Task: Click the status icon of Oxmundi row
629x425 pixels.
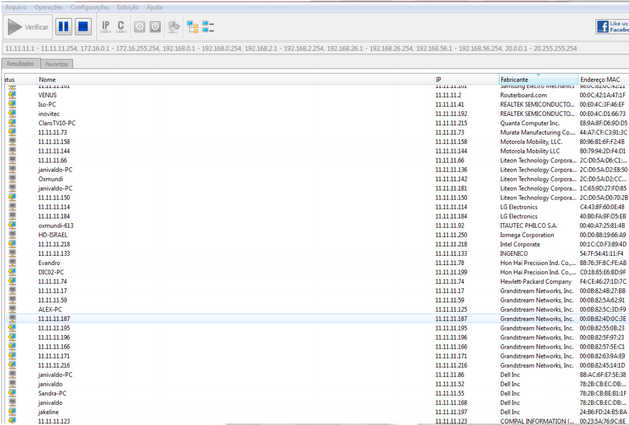Action: click(12, 179)
